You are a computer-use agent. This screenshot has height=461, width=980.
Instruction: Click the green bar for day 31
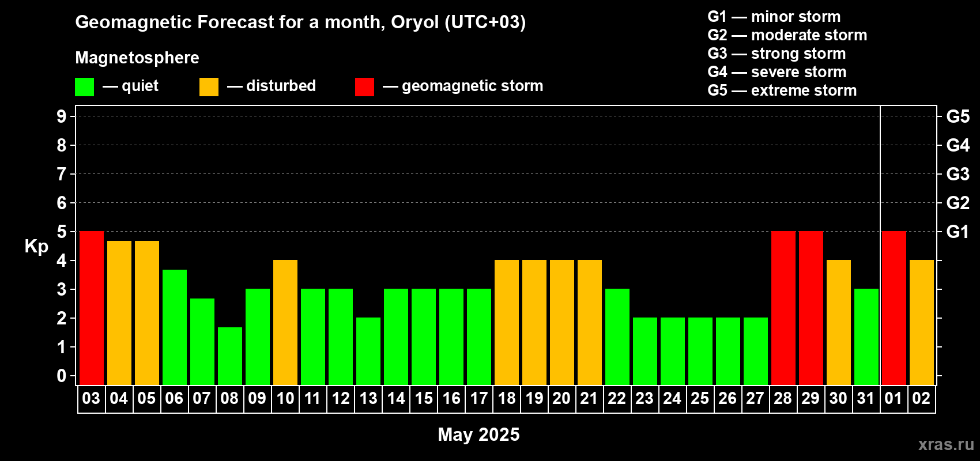pos(866,337)
